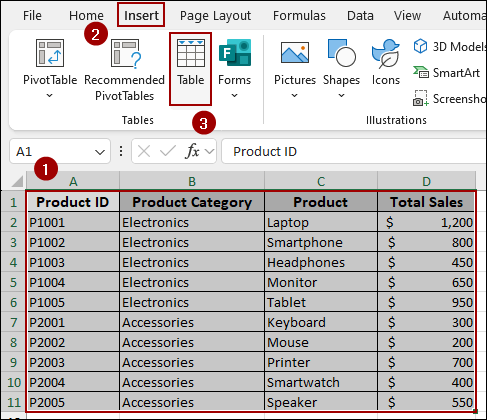Insert a Table from the ribbon
Viewport: 487px width, 420px height.
pyautogui.click(x=190, y=69)
